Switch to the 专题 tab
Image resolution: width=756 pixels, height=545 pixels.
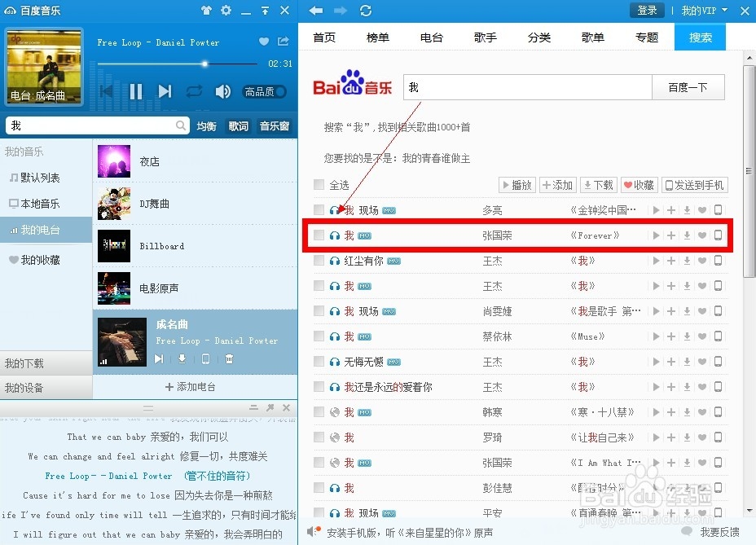point(647,37)
